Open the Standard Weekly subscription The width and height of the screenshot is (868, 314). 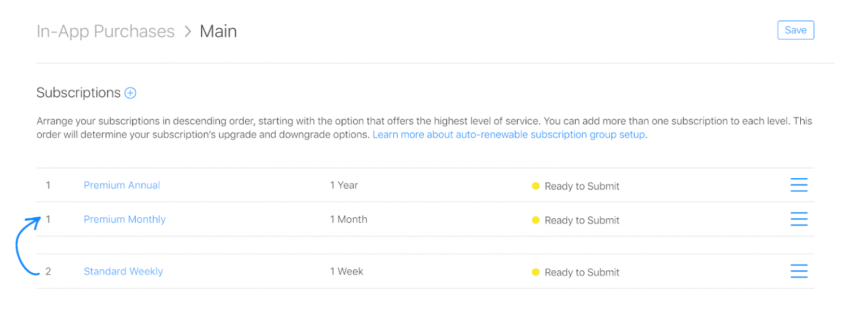pyautogui.click(x=123, y=272)
